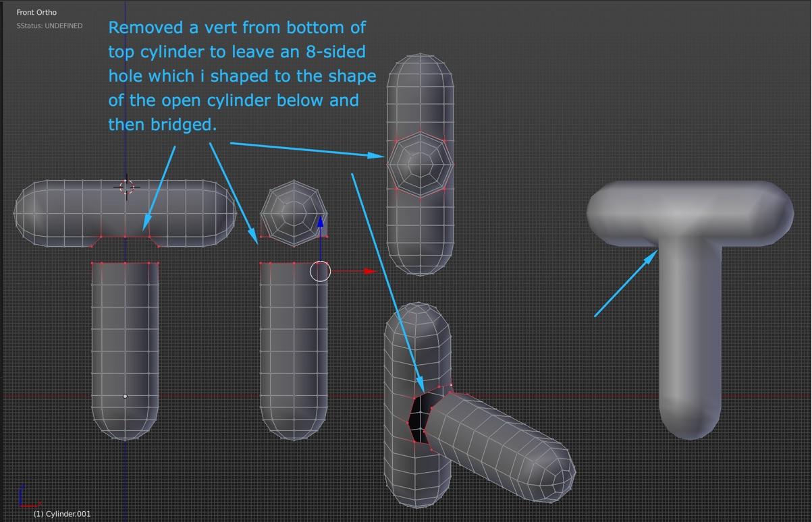Click the black open hole in the capsule

pos(420,418)
